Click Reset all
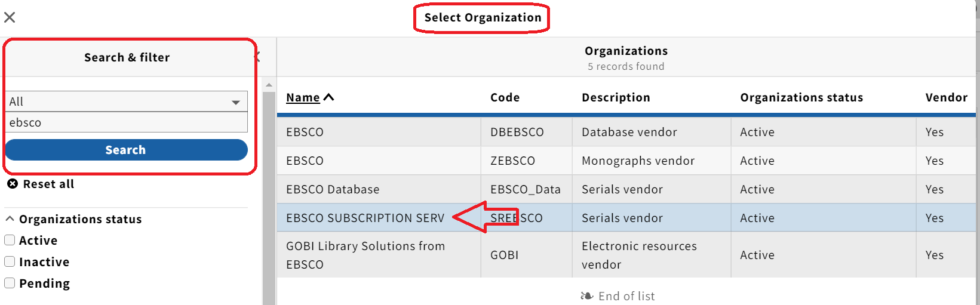Screen dimensions: 980x305 (41, 184)
